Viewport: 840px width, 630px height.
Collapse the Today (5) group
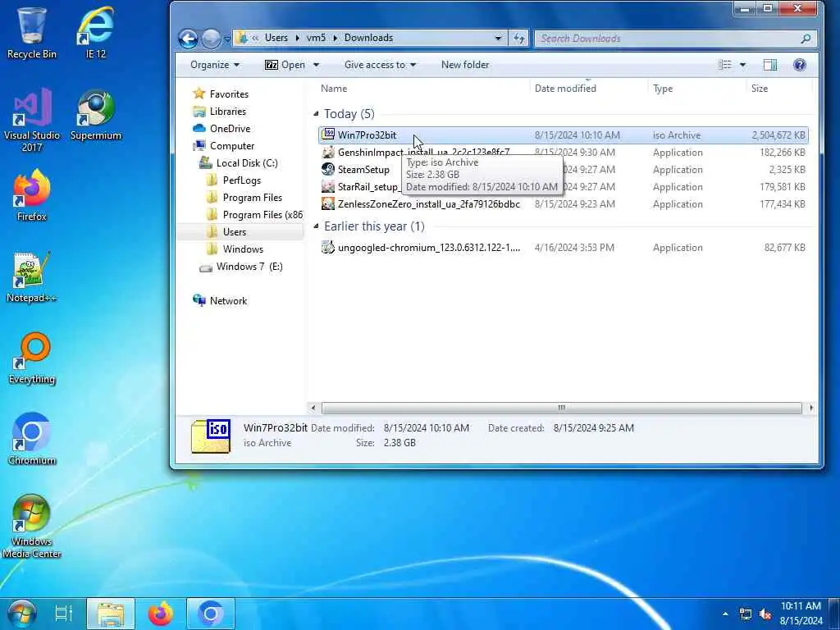coord(316,113)
